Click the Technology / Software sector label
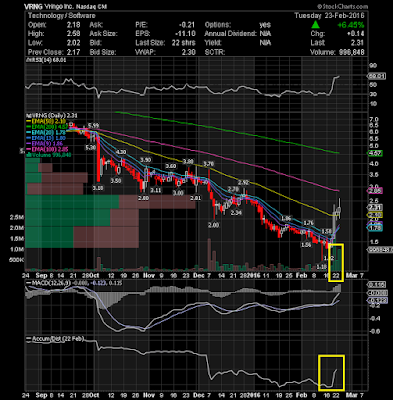The image size is (393, 400). click(61, 16)
